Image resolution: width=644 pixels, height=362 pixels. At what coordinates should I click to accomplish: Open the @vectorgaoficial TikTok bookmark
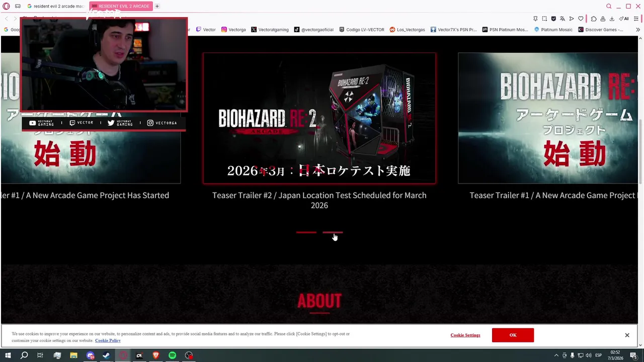(x=314, y=30)
